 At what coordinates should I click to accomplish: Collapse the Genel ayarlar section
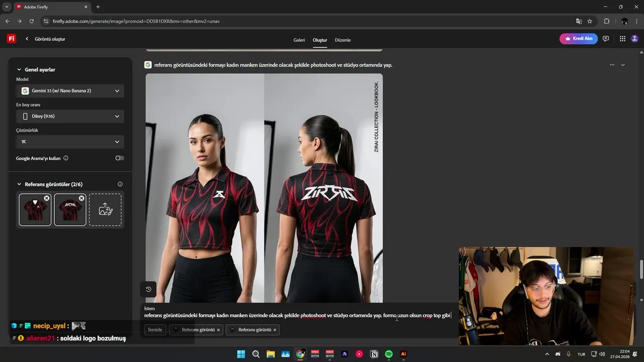[x=19, y=70]
